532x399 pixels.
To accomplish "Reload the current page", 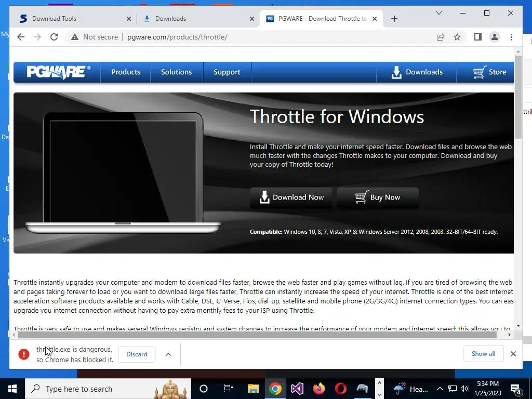I will (54, 37).
